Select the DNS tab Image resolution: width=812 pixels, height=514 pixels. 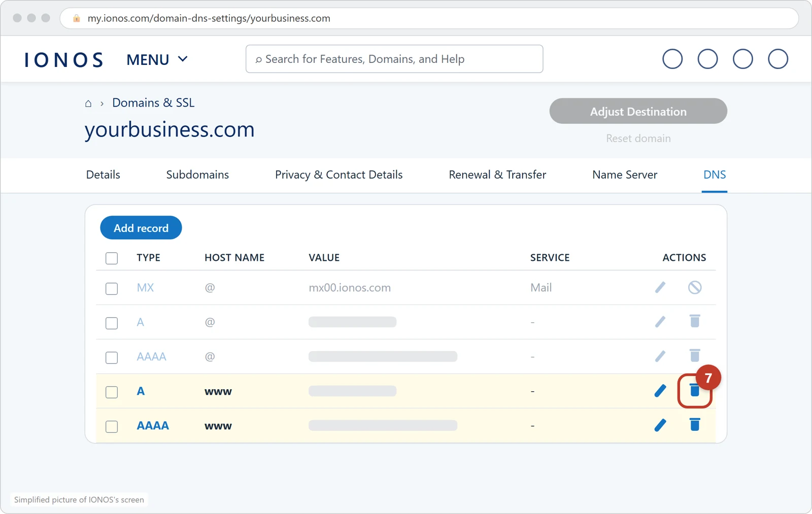(715, 175)
